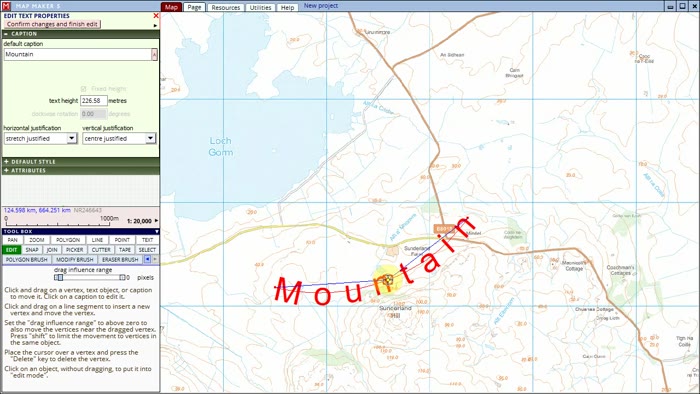Select the TAPE measuring tool
700x394 pixels.
point(125,250)
